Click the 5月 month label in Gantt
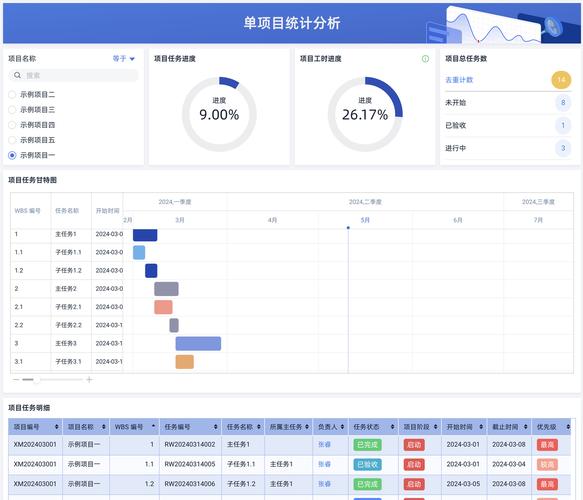Viewport: 583px width, 500px height. tap(365, 220)
